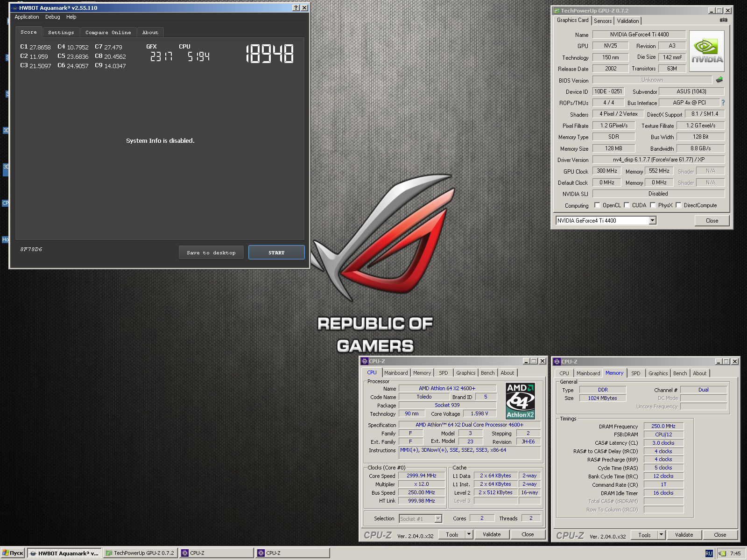Image resolution: width=747 pixels, height=560 pixels.
Task: Click the GPU Clock 300 MHz field
Action: 606,171
